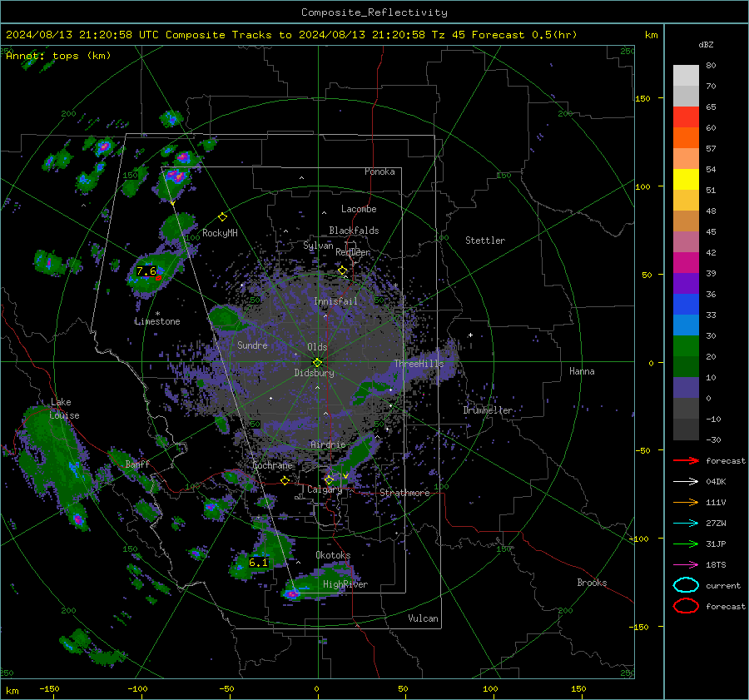Click the small red forecast ellipse beside 7.6
Viewport: 749px width, 700px height.
tap(158, 278)
